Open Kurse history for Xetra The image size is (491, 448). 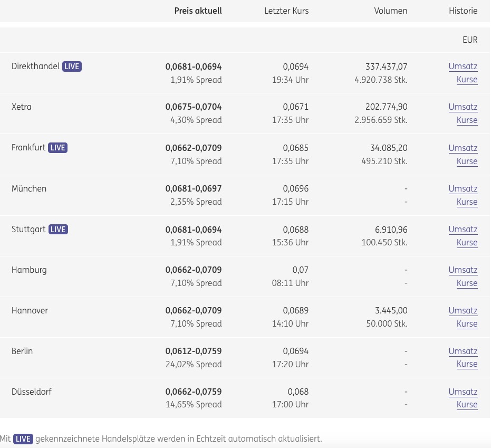click(x=467, y=120)
